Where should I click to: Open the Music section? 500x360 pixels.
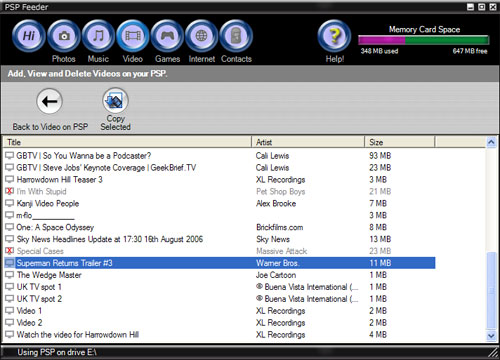click(x=98, y=36)
